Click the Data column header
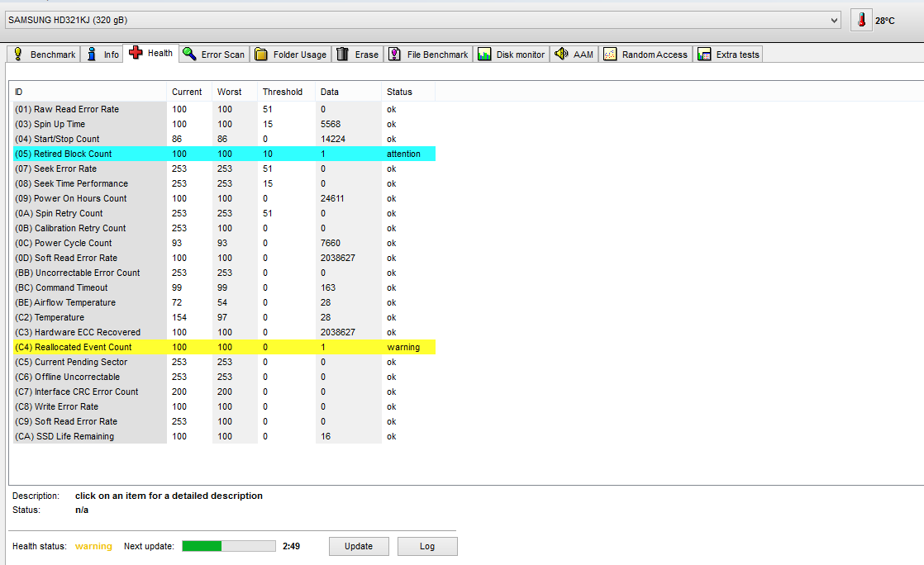924x565 pixels. click(348, 92)
